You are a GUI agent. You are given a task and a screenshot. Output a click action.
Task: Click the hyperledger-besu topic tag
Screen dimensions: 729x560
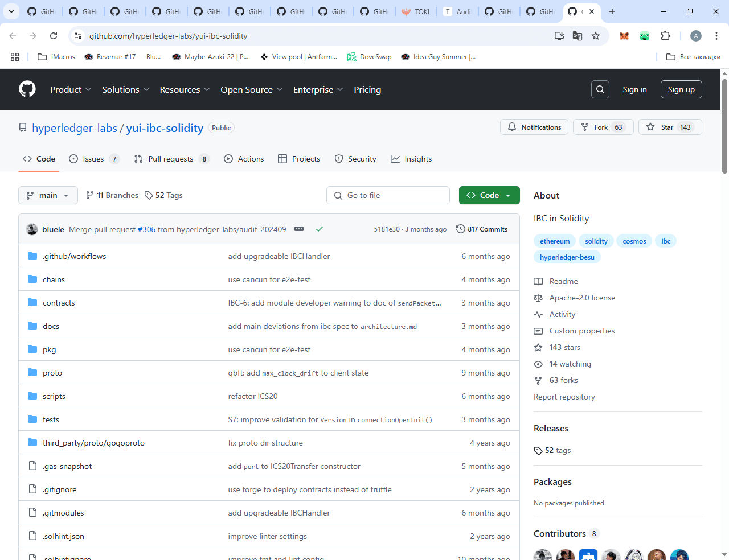click(x=567, y=257)
